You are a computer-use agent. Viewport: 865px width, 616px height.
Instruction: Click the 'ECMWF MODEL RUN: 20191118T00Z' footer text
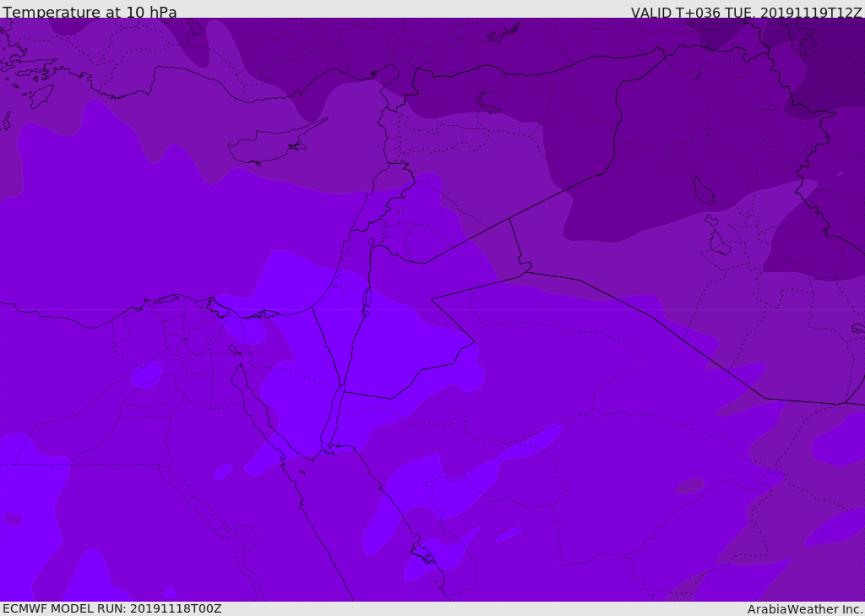pyautogui.click(x=112, y=608)
